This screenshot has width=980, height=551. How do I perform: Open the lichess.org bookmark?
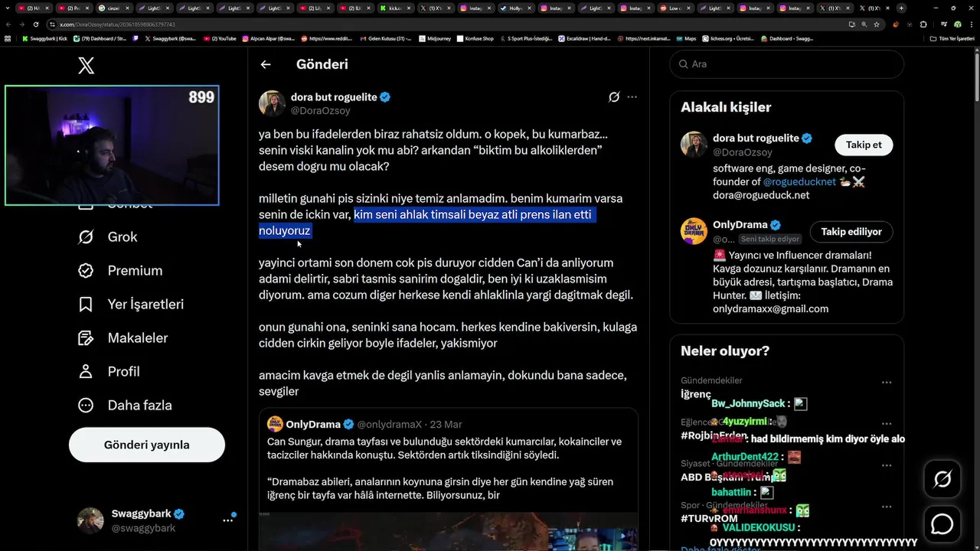(x=727, y=38)
